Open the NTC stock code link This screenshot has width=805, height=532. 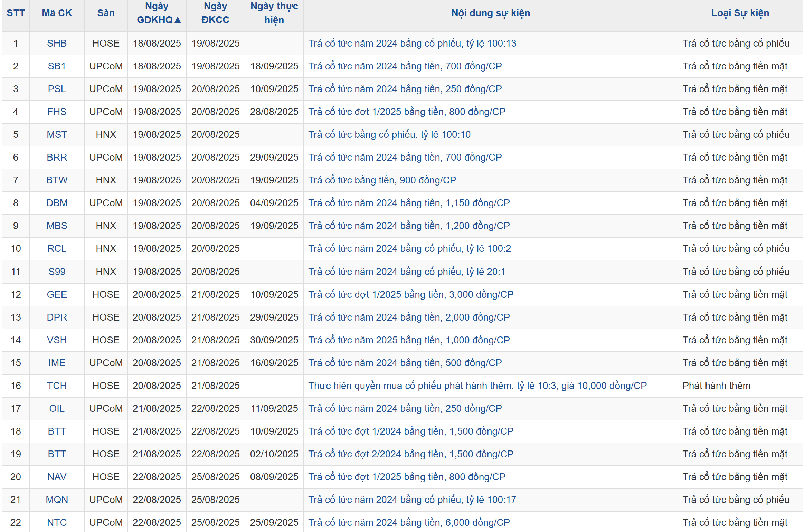pos(57,523)
